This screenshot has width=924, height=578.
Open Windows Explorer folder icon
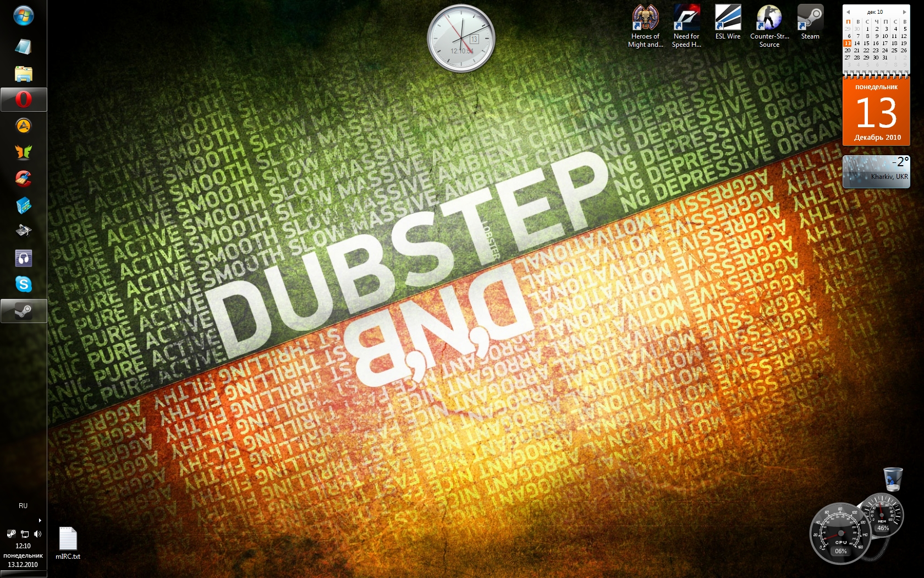click(23, 73)
